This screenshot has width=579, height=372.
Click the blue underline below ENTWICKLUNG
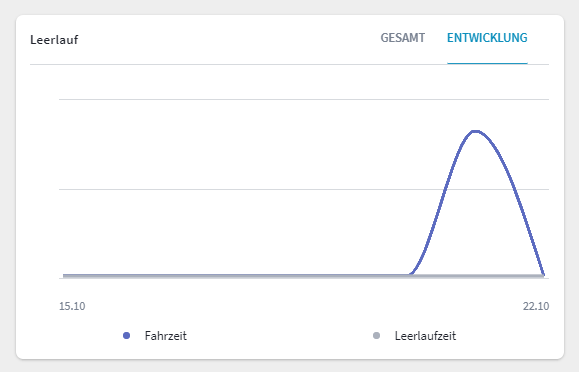pos(487,63)
